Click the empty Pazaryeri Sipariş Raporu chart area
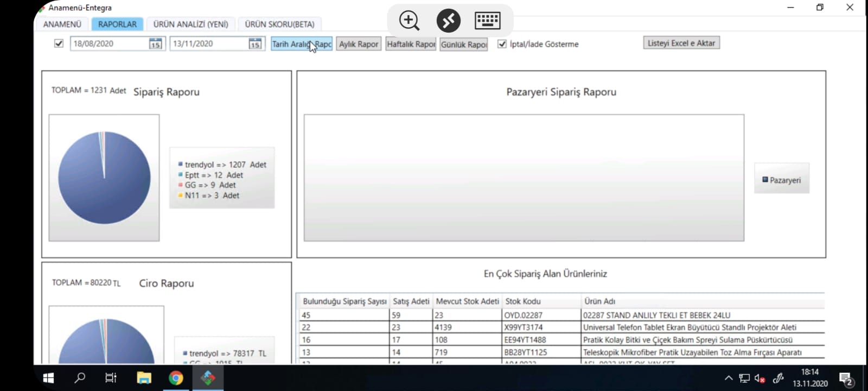Viewport: 868px width, 391px height. (x=524, y=178)
